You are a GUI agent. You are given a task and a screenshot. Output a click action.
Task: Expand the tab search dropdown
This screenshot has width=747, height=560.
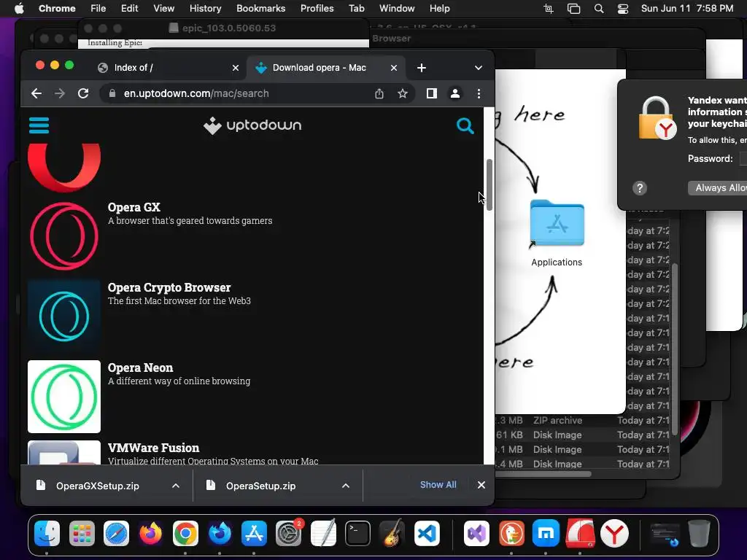tap(479, 68)
